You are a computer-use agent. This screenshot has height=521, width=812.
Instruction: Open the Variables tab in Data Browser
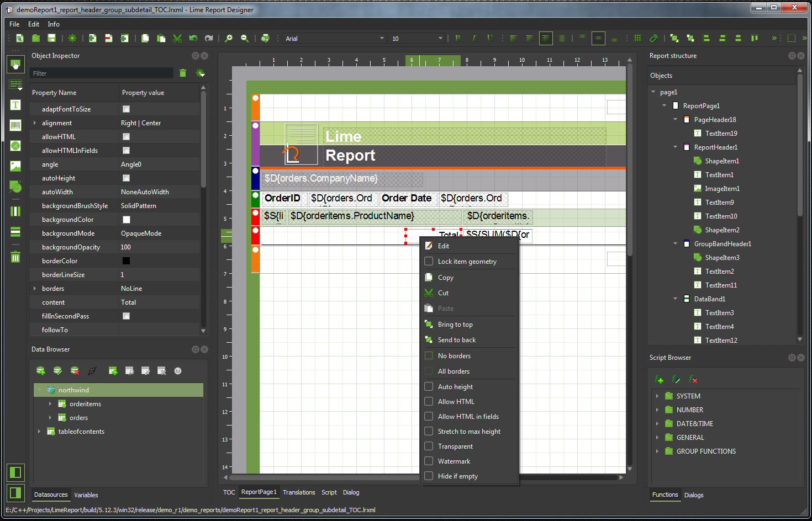pyautogui.click(x=86, y=495)
